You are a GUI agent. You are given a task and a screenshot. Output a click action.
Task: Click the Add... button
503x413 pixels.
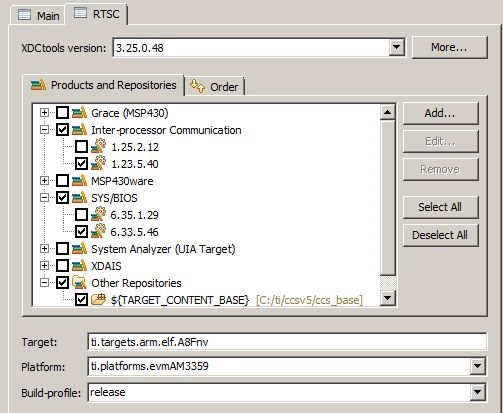coord(440,113)
